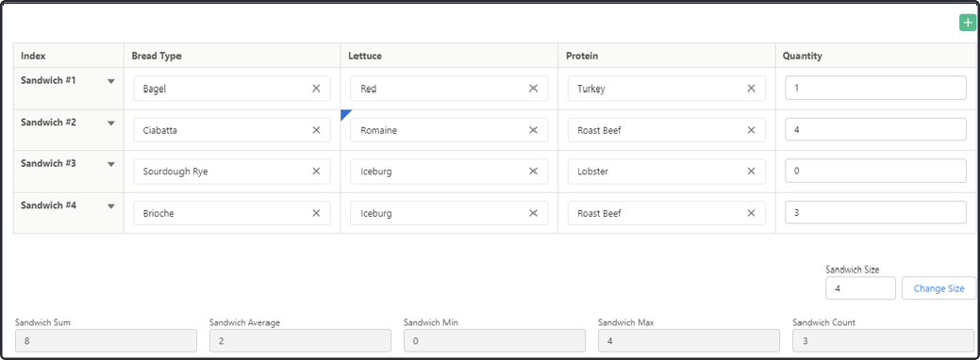Open Roast Beef protein box for Sandwich #4
The width and height of the screenshot is (980, 360).
(667, 213)
